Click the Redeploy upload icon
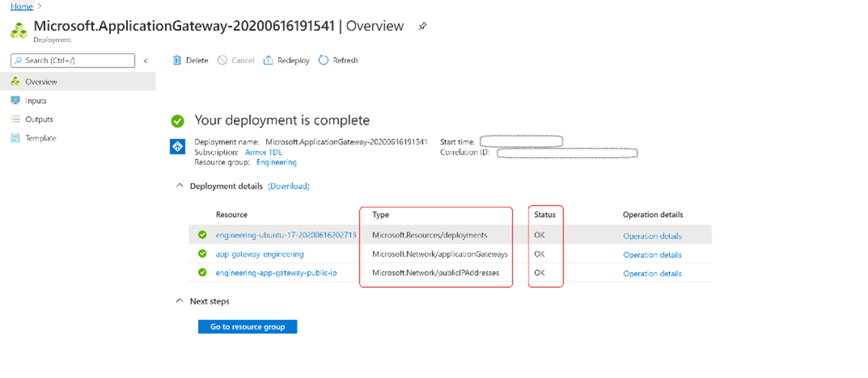Image resolution: width=868 pixels, height=378 pixels. click(268, 60)
